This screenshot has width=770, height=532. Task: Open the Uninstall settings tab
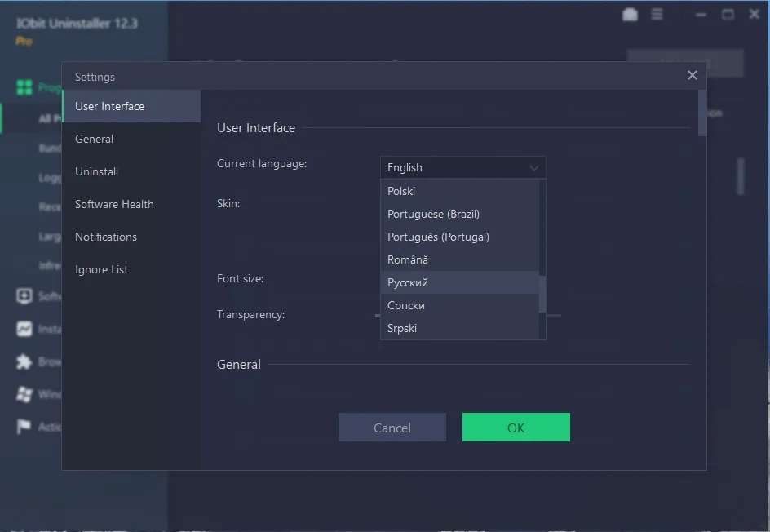coord(131,171)
